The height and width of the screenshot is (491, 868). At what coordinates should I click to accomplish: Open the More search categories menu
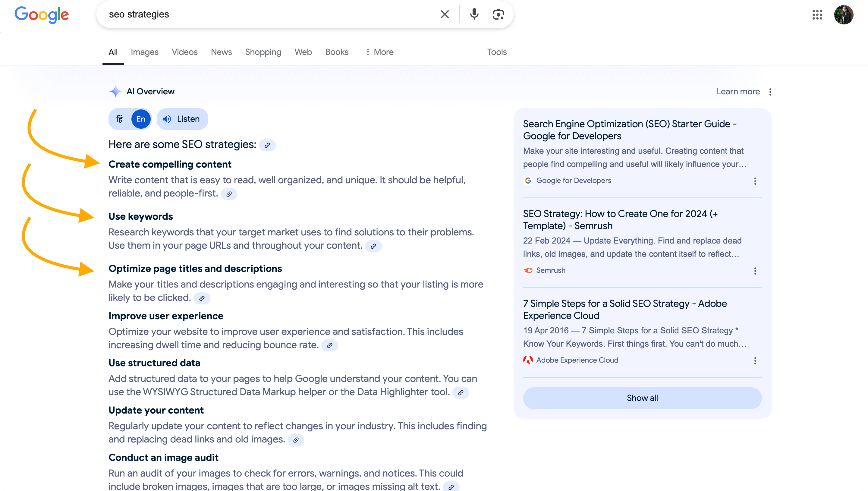(x=379, y=52)
